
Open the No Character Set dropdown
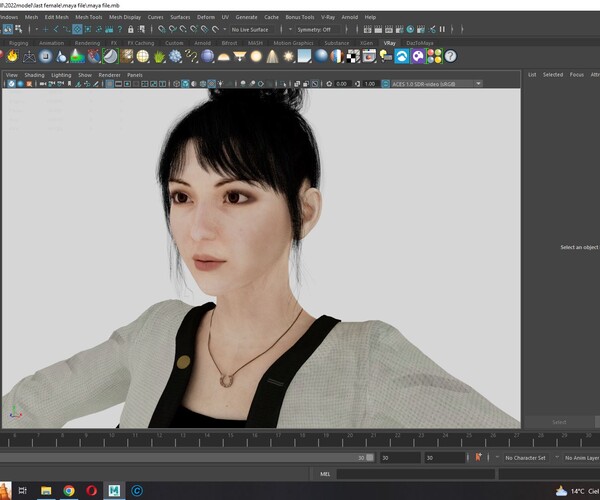525,458
